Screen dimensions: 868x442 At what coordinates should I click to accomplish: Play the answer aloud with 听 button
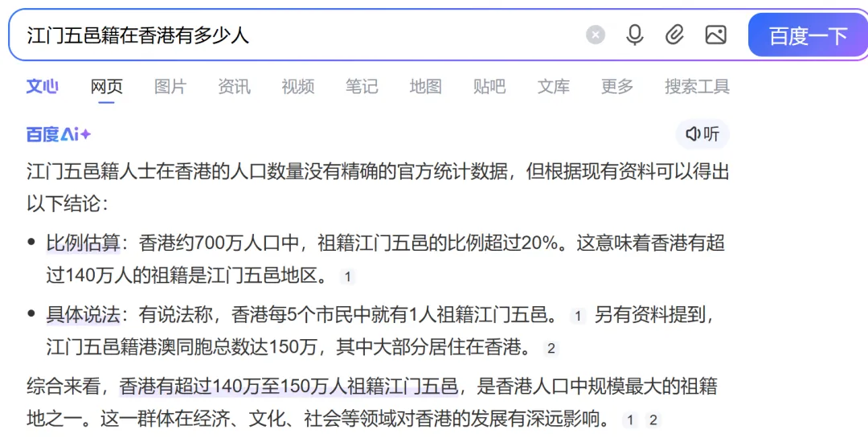[702, 134]
